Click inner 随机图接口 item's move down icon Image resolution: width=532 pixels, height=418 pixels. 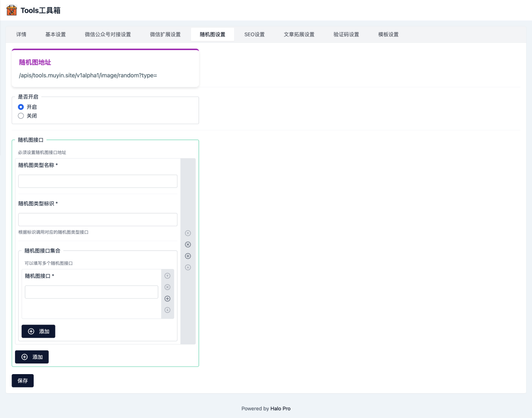pos(168,310)
